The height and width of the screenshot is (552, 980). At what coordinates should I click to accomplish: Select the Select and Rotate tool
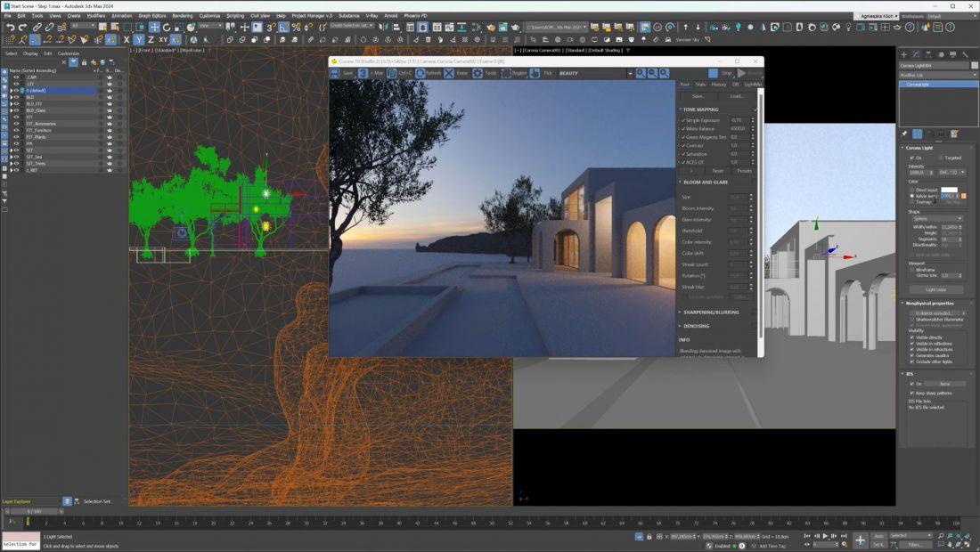(x=167, y=28)
